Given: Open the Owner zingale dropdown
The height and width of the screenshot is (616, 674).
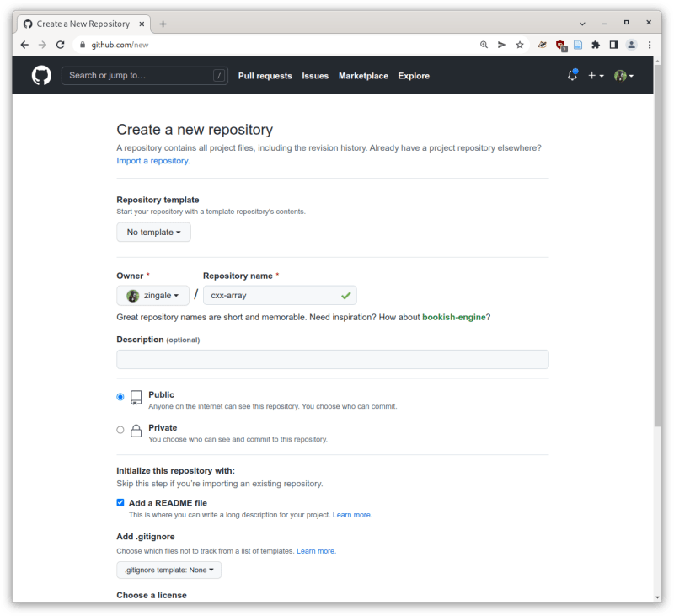Looking at the screenshot, I should point(152,295).
